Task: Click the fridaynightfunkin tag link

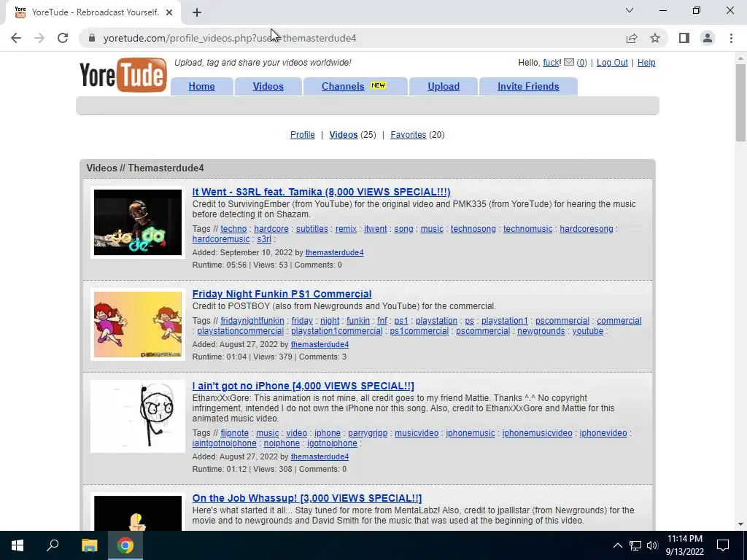Action: point(252,321)
